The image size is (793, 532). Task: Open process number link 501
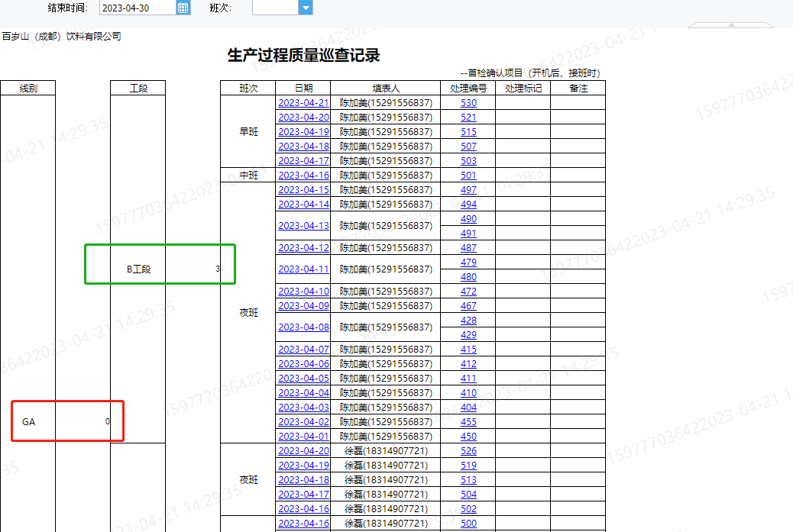click(468, 176)
